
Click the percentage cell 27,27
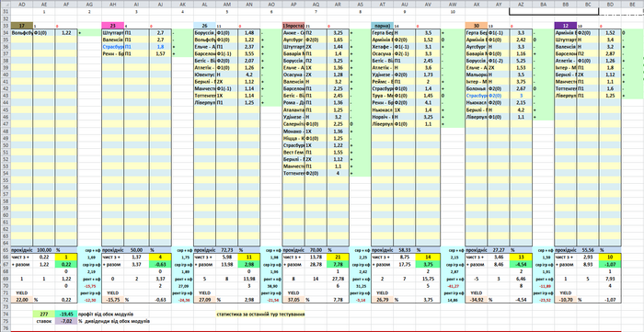(x=499, y=249)
